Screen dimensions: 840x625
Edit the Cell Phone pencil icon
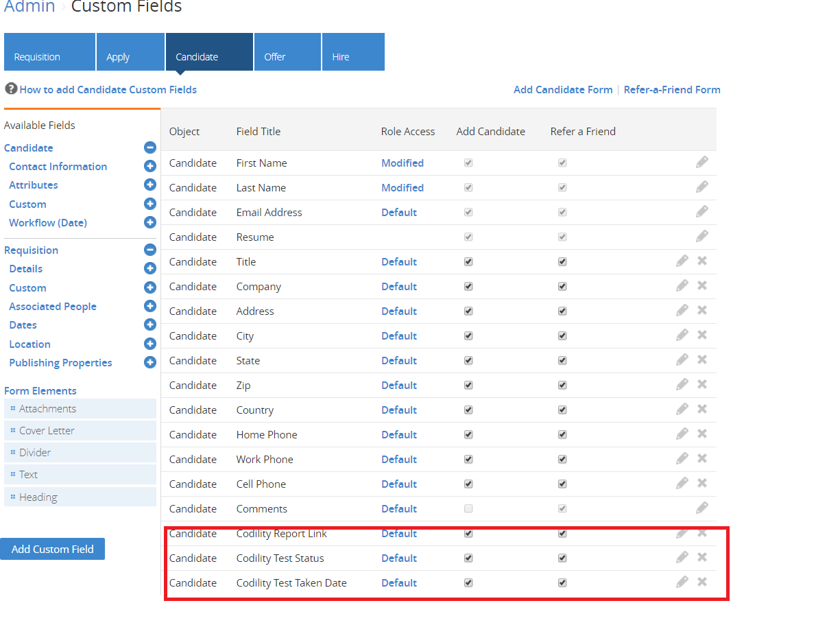click(682, 484)
